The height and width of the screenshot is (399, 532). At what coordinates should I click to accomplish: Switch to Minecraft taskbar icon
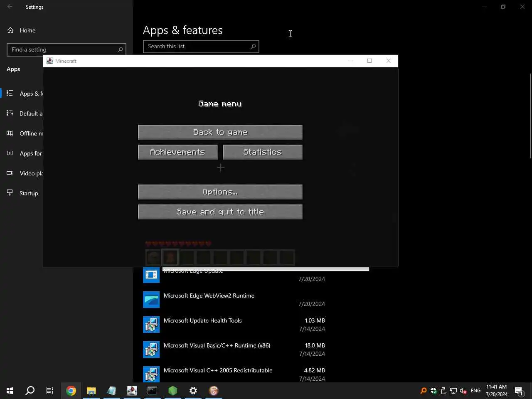132,391
